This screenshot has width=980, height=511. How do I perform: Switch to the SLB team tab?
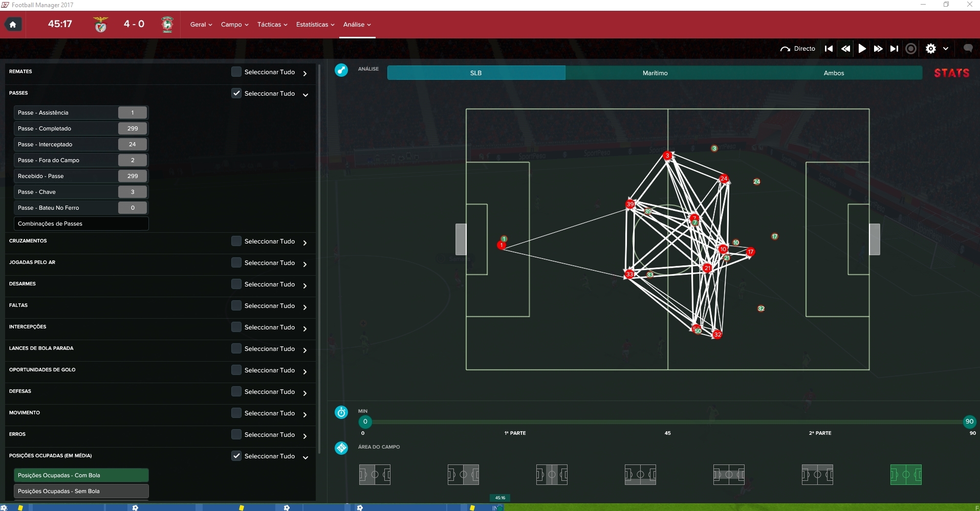pyautogui.click(x=476, y=73)
